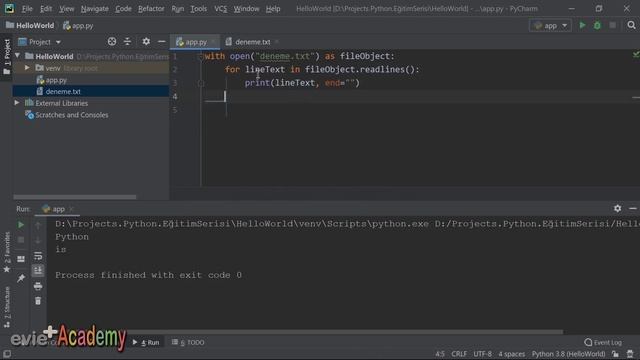Open Search Everywhere magnifier icon
This screenshot has height=360, width=640.
(x=631, y=25)
